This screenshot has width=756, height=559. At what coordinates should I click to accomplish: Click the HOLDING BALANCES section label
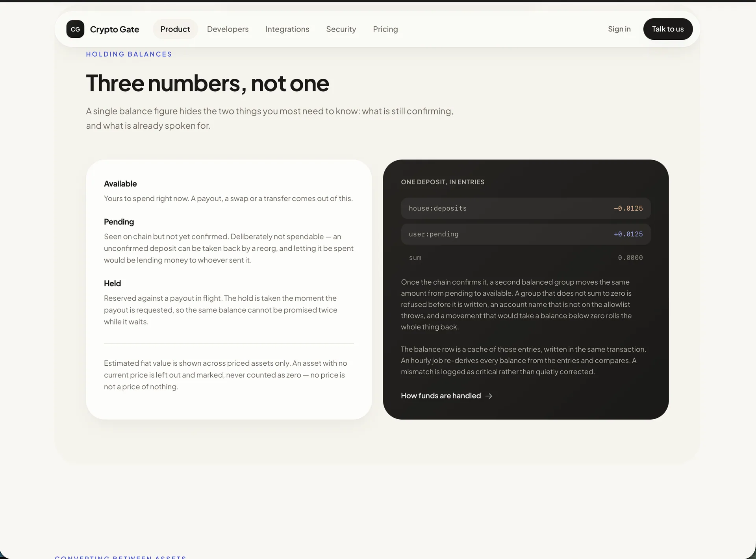pos(129,54)
